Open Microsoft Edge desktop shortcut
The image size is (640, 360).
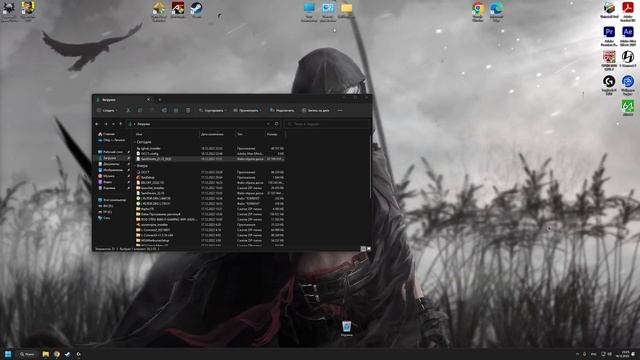tap(496, 11)
